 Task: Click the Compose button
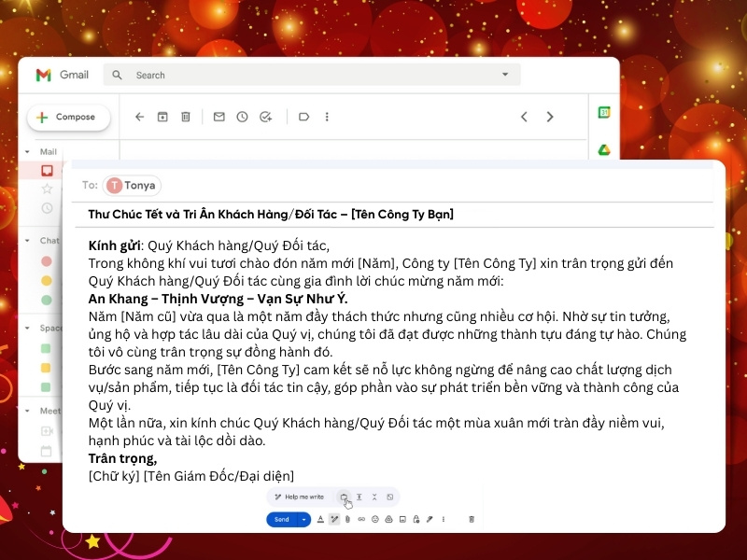[x=67, y=118]
